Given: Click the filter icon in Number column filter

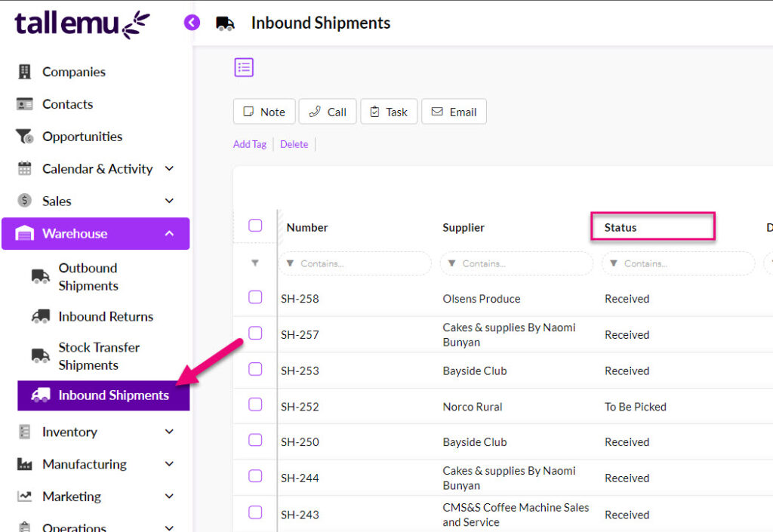Looking at the screenshot, I should click(291, 263).
